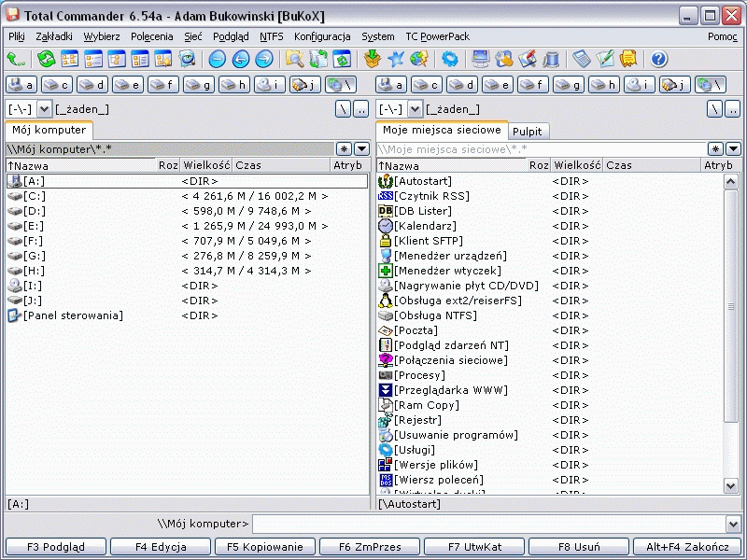Click the Alt+F4 Zakończ button
This screenshot has width=747, height=560.
pyautogui.click(x=687, y=547)
